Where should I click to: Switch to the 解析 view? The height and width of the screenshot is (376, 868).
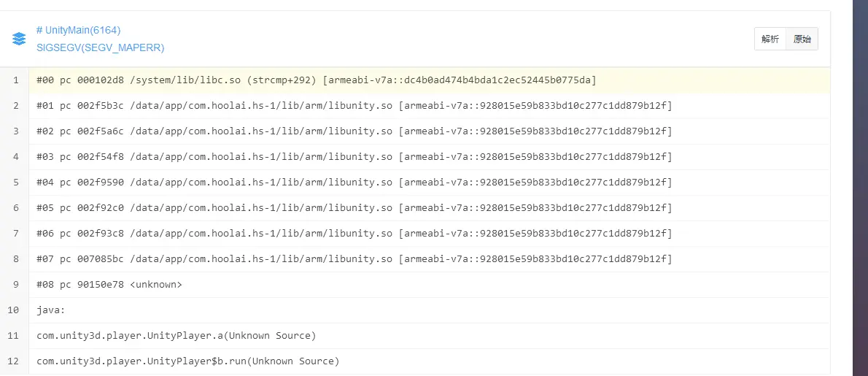point(770,39)
